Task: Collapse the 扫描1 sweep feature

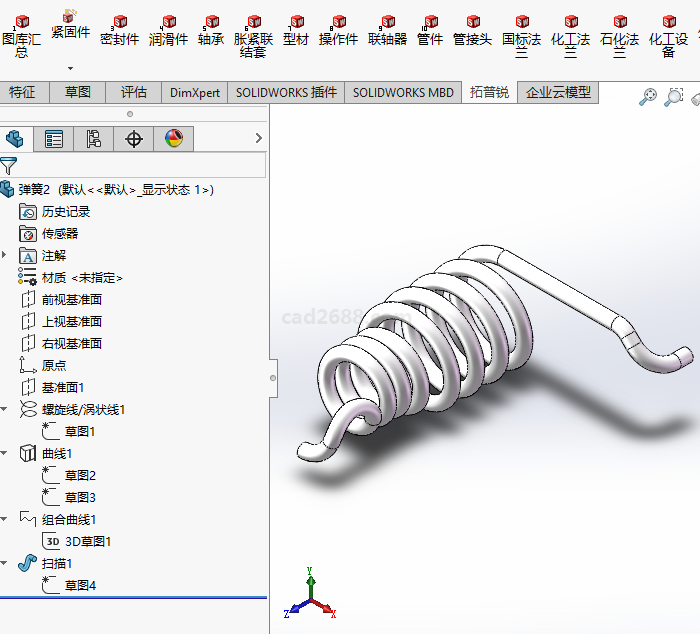Action: point(6,563)
